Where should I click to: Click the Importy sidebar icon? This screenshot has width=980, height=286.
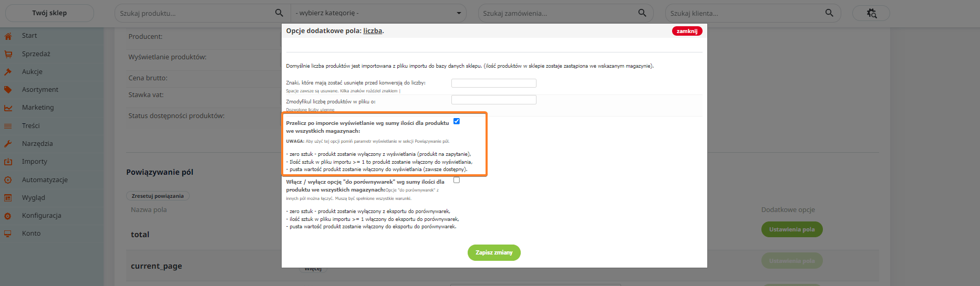coord(8,162)
